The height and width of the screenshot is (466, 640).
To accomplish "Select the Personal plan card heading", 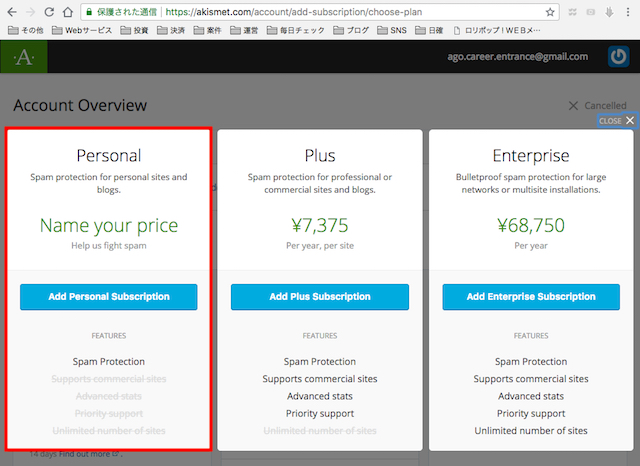I will coord(108,155).
